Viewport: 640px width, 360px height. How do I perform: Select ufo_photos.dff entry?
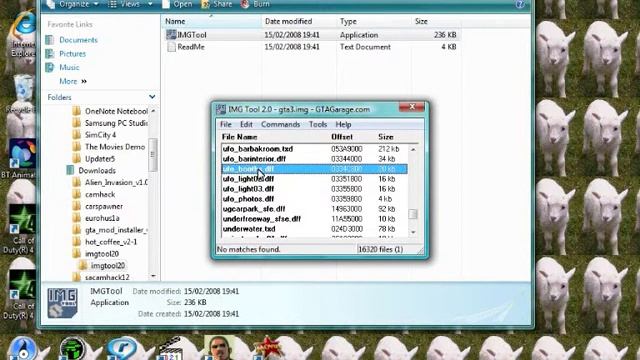pos(314,199)
